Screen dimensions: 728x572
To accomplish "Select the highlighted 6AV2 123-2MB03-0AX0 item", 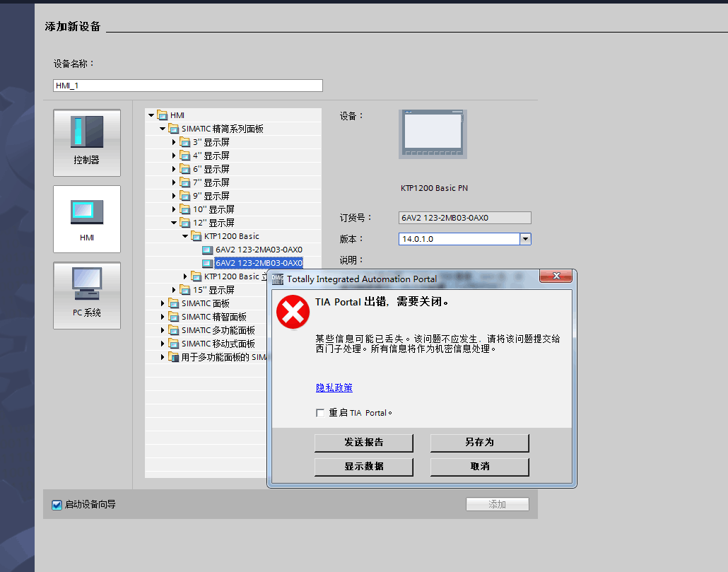I will pyautogui.click(x=259, y=263).
